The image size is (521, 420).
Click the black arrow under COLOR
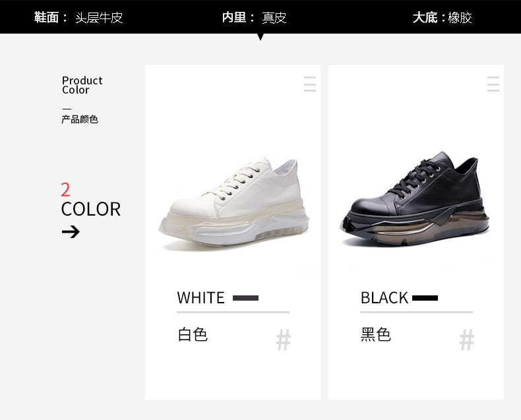[71, 231]
